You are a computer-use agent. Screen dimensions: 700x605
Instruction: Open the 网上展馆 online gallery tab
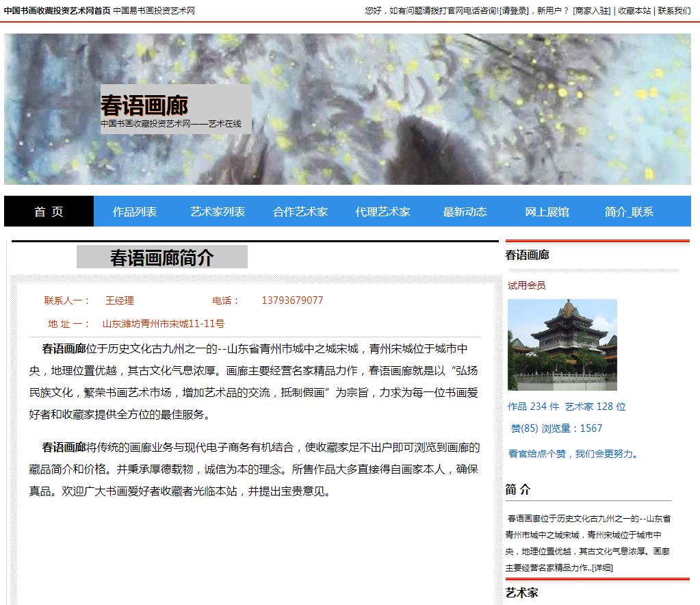pyautogui.click(x=547, y=211)
